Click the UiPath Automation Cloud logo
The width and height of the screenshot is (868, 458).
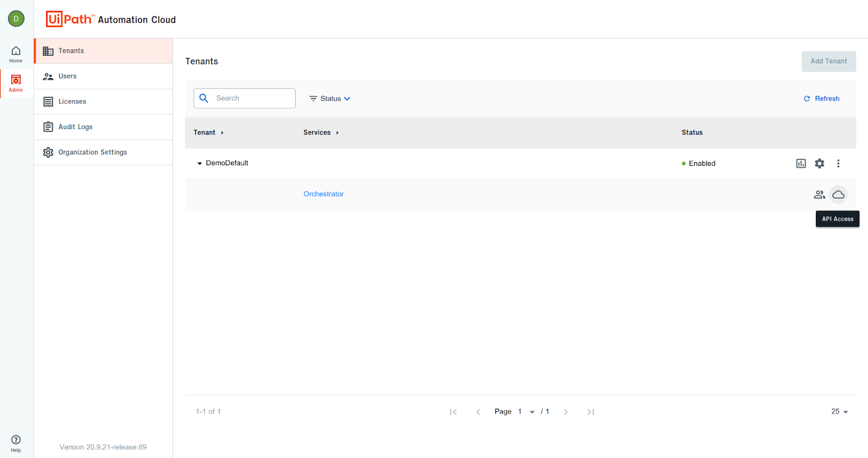click(x=111, y=19)
